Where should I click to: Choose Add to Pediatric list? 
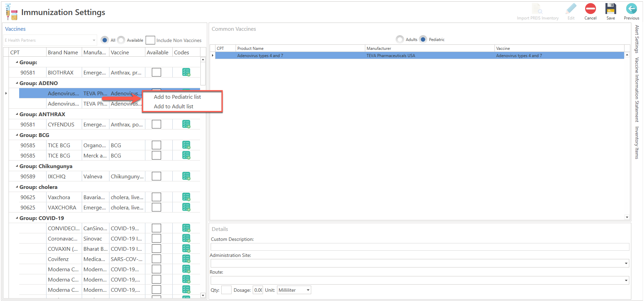pos(177,97)
